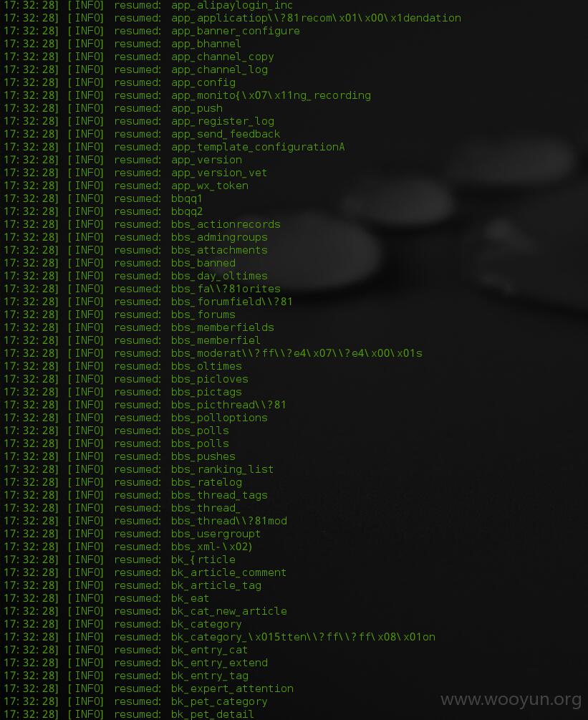Select the bbs_xml-\x02) garbled entry
Screen dimensions: 588x720
[211, 547]
